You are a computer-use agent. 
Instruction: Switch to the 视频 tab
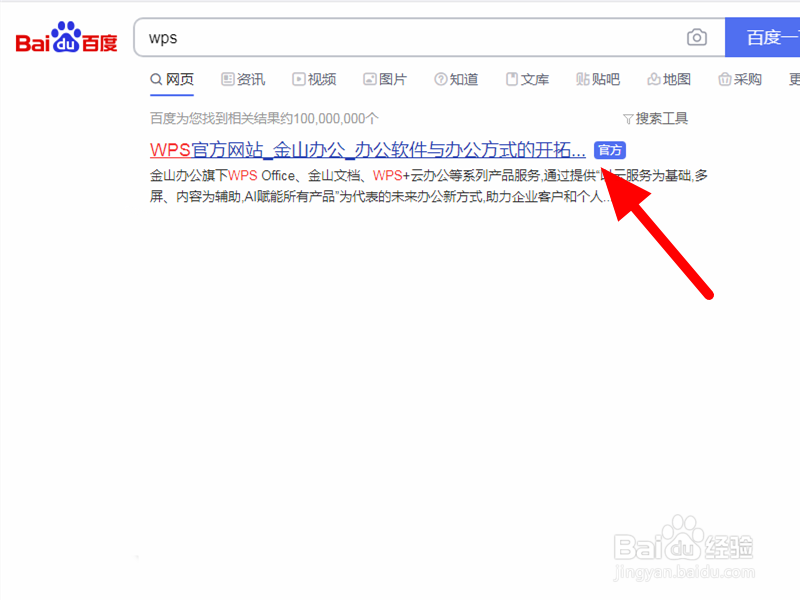coord(314,80)
